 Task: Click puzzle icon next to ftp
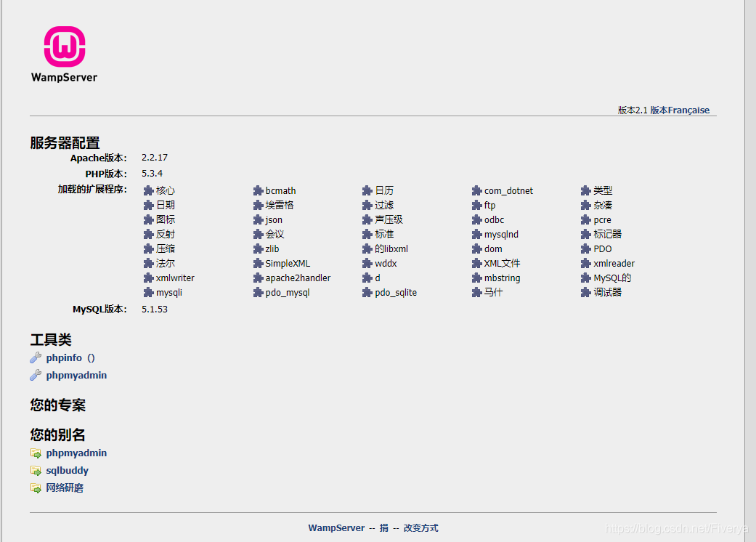pos(477,206)
